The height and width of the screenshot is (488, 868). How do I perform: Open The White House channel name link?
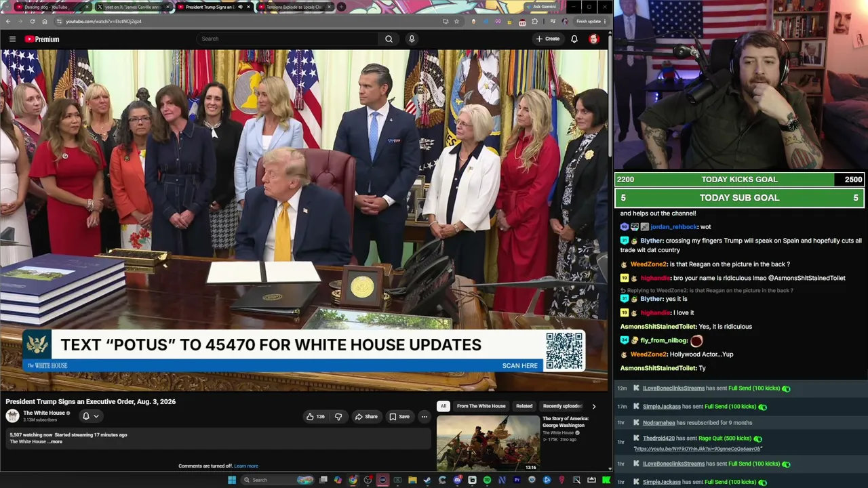coord(44,413)
